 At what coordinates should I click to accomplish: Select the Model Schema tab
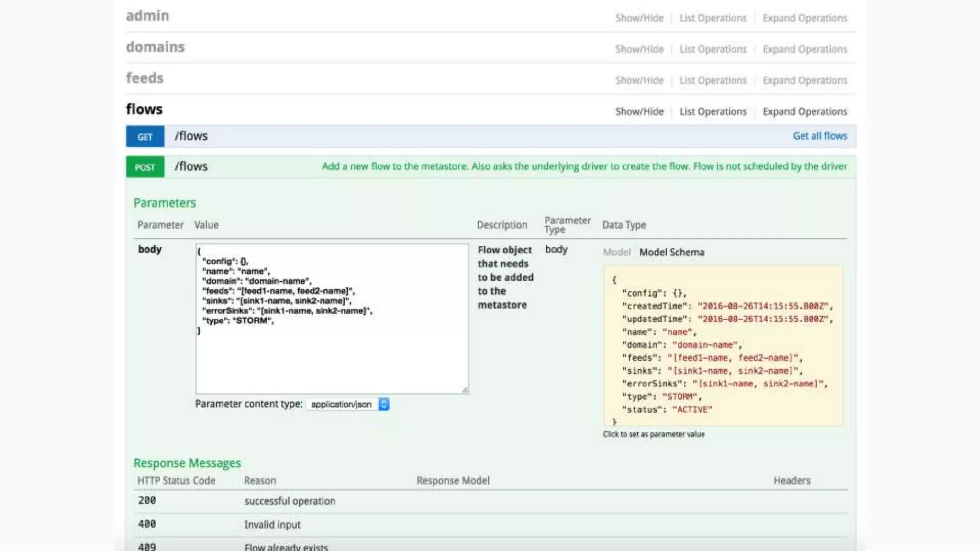671,253
